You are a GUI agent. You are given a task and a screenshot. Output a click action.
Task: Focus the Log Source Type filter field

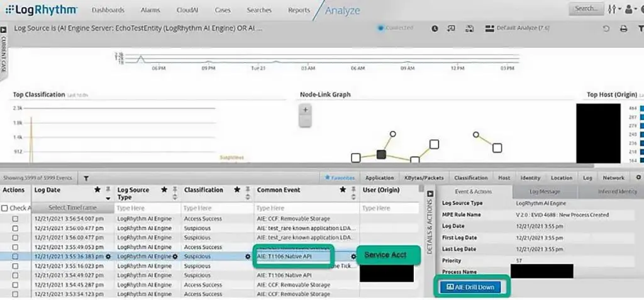click(147, 208)
